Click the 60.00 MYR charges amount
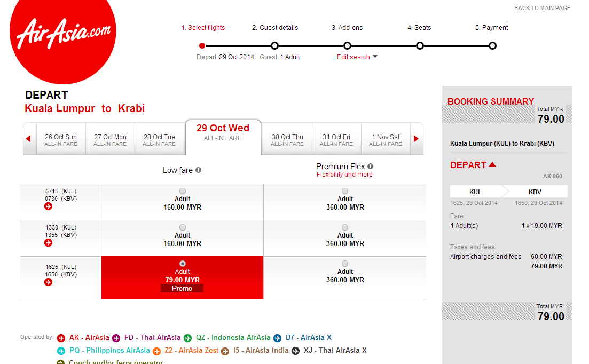 [547, 257]
